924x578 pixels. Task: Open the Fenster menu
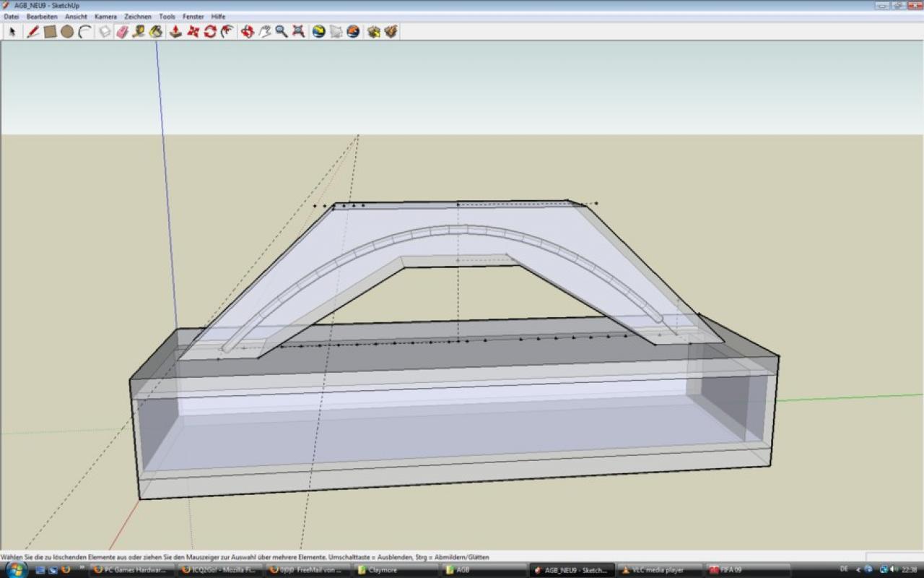click(x=193, y=17)
